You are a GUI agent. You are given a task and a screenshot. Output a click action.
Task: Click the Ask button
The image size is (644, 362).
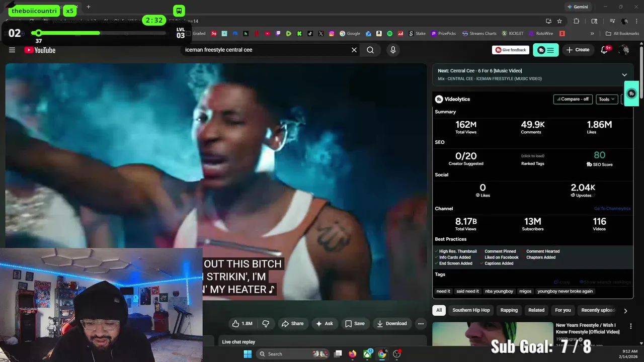(x=324, y=323)
